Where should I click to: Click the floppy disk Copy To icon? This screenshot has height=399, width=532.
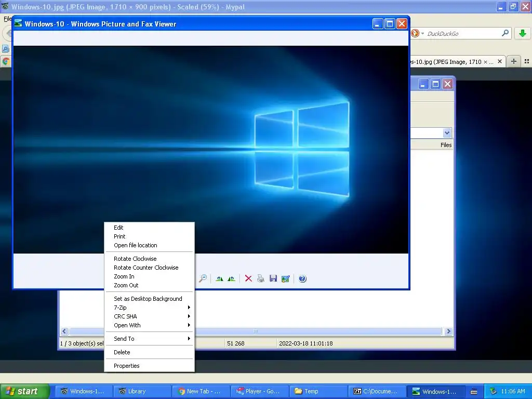pyautogui.click(x=273, y=278)
